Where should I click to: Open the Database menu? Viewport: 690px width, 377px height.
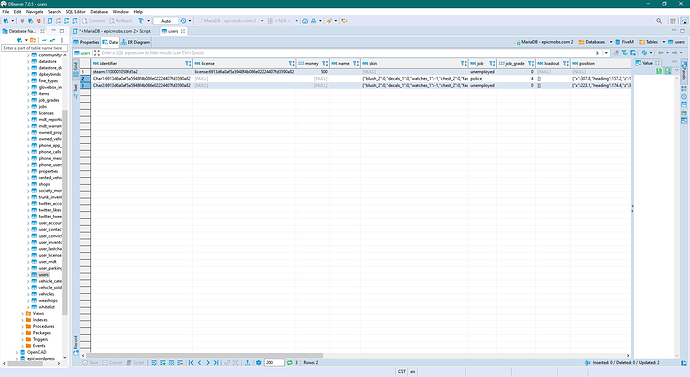click(99, 12)
